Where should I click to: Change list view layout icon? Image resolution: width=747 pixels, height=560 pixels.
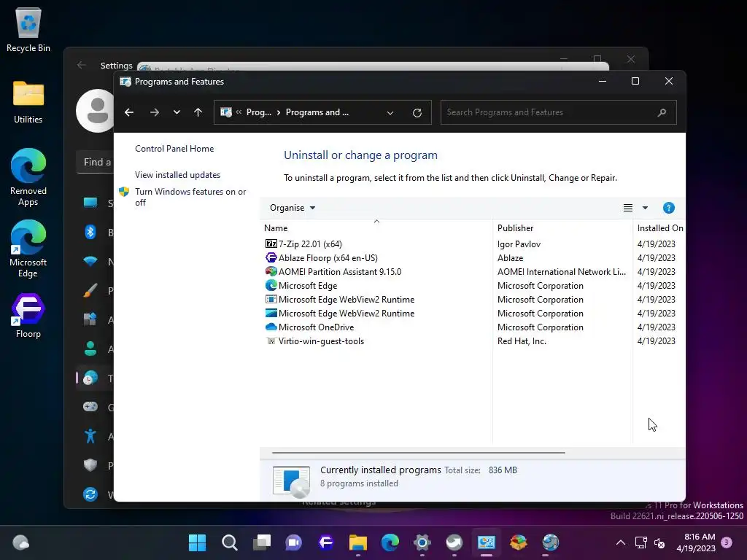click(x=628, y=208)
